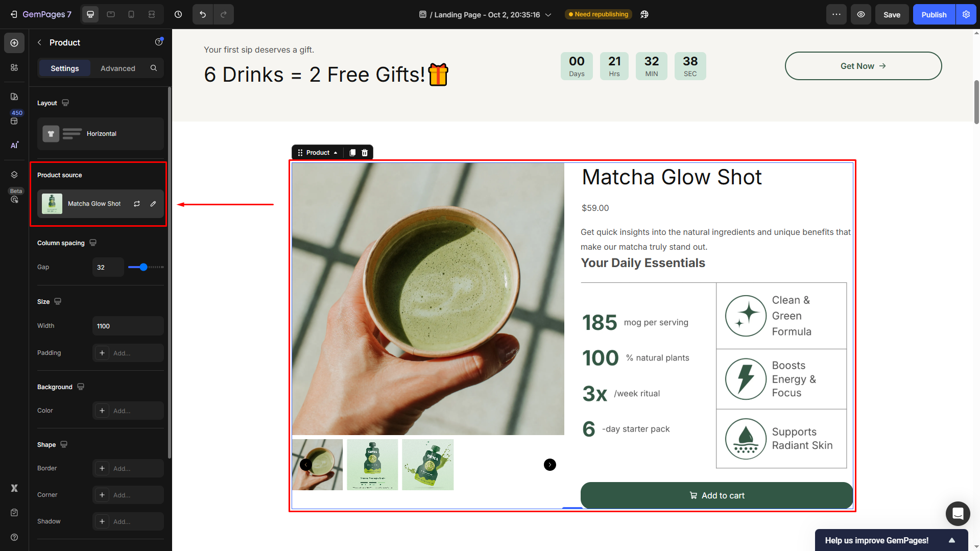Switch to the Settings tab
Screen dimensions: 980x551
click(65, 68)
